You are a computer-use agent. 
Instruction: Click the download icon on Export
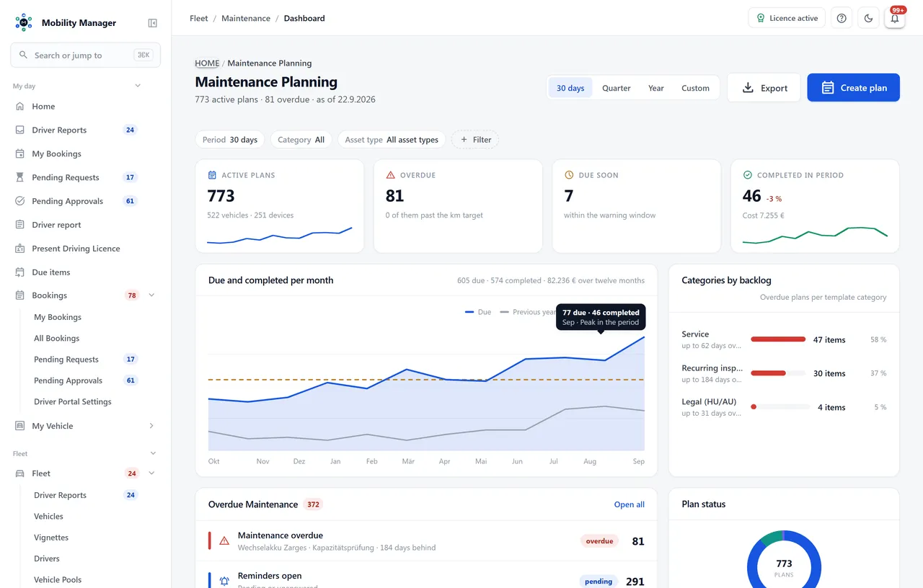[747, 88]
